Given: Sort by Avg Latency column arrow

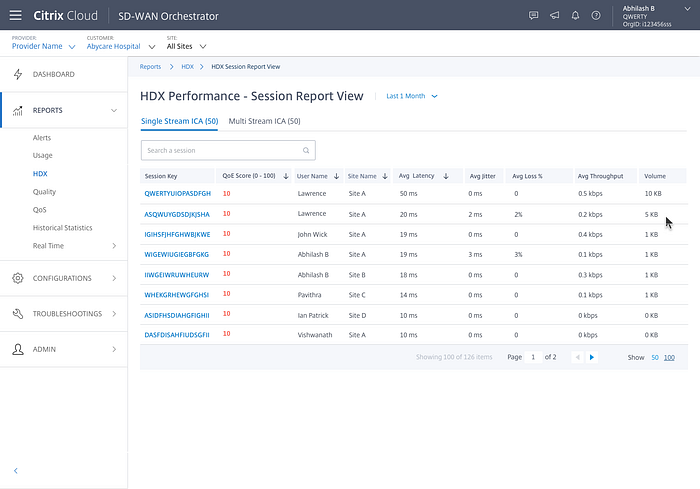Looking at the screenshot, I should coord(446,176).
